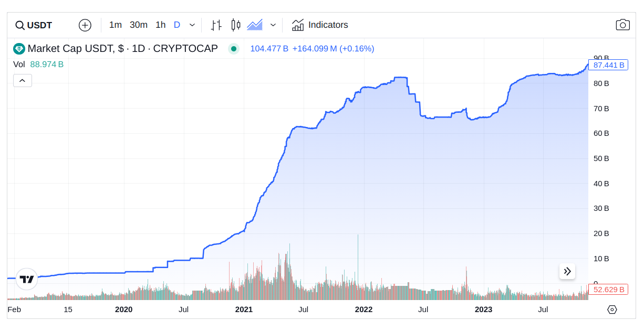The height and width of the screenshot is (331, 644).
Task: Expand the hidden panel via double-chevron button
Action: point(567,271)
